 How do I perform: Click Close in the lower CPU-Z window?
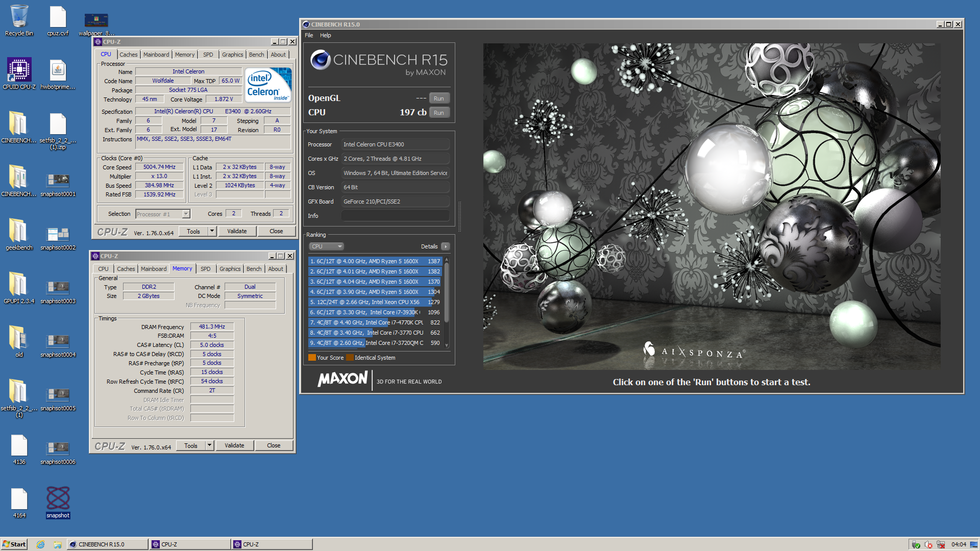[x=274, y=445]
